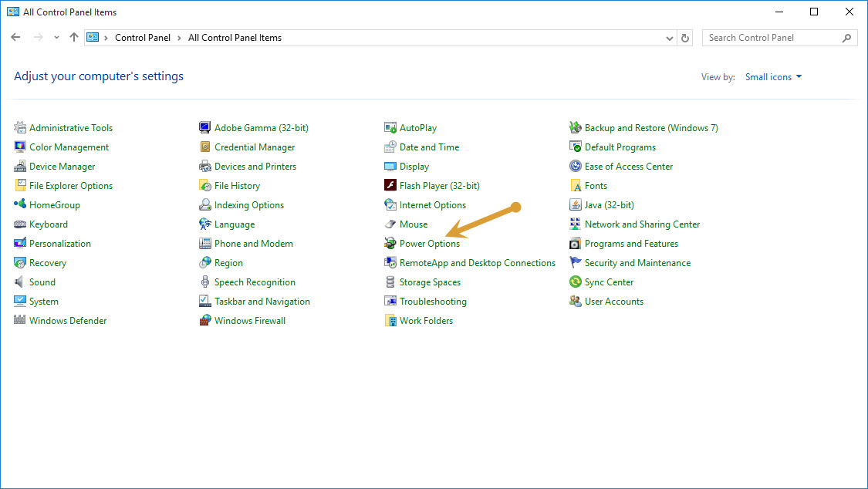Open File Explorer Options link
Image resolution: width=868 pixels, height=489 pixels.
[x=71, y=186]
